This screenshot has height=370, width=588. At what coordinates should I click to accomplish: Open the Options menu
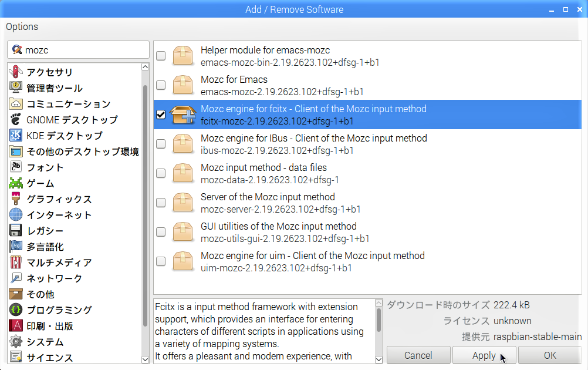(x=22, y=26)
